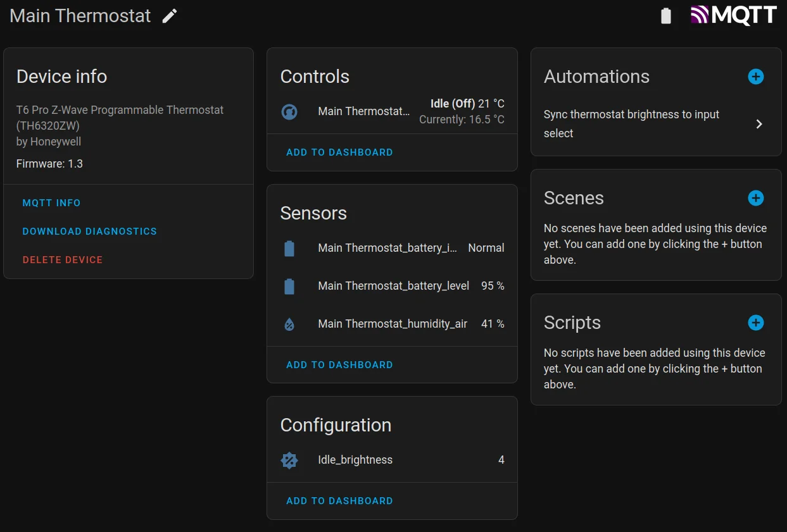
Task: Click DOWNLOAD DIAGNOSTICS
Action: [x=89, y=231]
